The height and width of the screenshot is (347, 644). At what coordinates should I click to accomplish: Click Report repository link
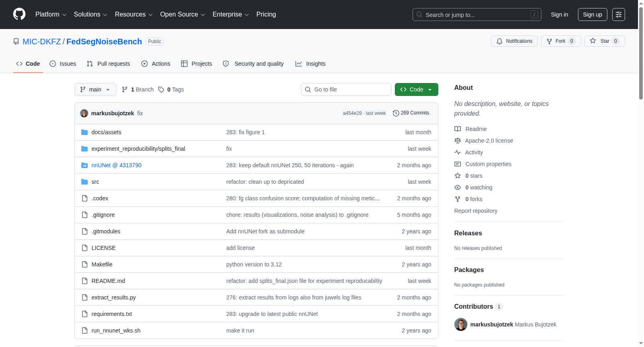click(476, 211)
